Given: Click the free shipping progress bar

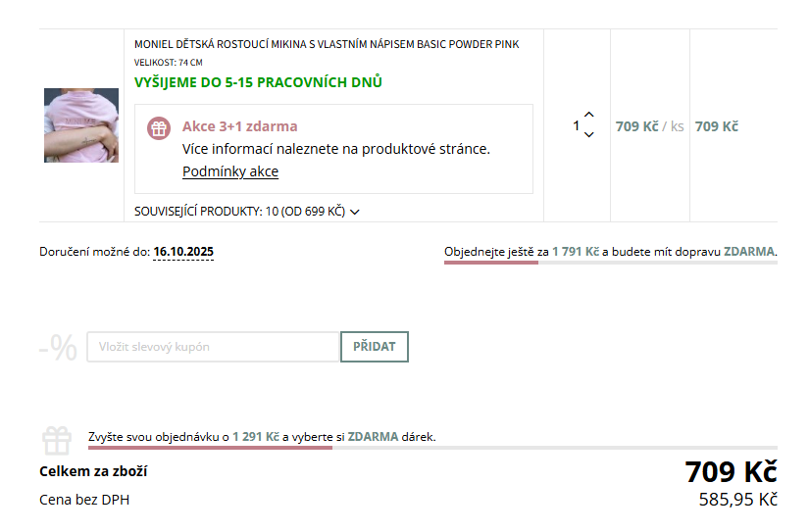Looking at the screenshot, I should [610, 263].
